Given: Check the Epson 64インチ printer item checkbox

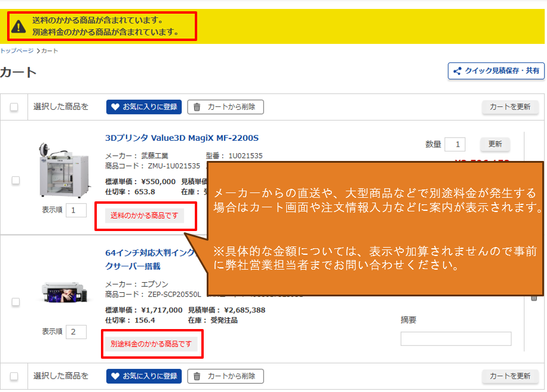Looking at the screenshot, I should [x=16, y=302].
